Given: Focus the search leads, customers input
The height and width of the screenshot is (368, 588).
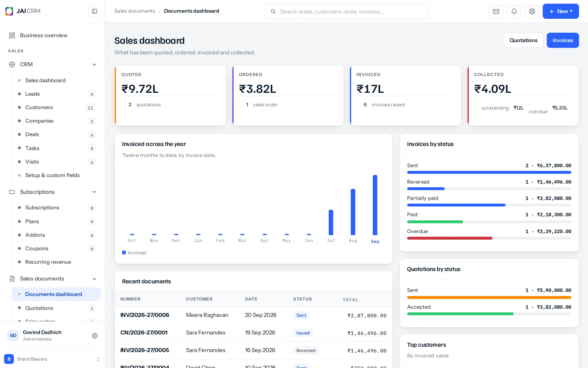Looking at the screenshot, I should pos(346,11).
